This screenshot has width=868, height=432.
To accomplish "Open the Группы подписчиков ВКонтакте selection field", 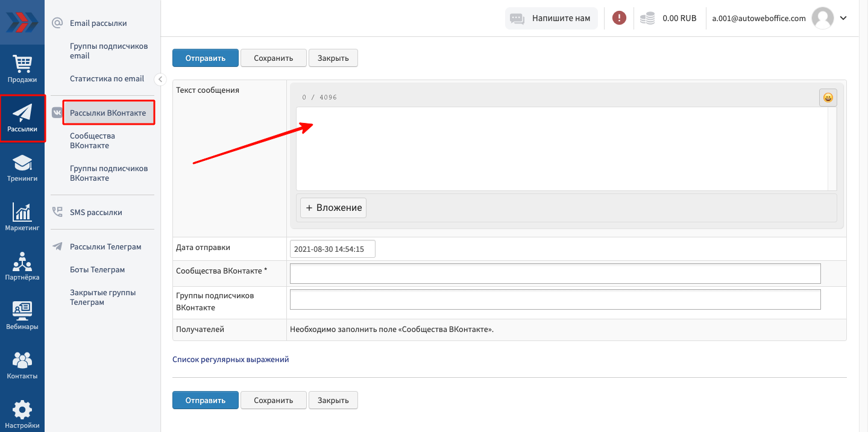I will (555, 299).
